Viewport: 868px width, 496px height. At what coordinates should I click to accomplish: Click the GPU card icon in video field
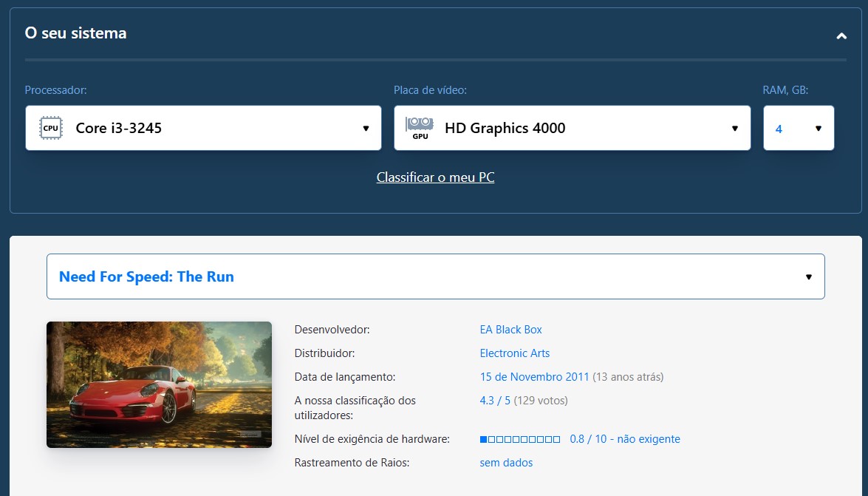(x=420, y=127)
